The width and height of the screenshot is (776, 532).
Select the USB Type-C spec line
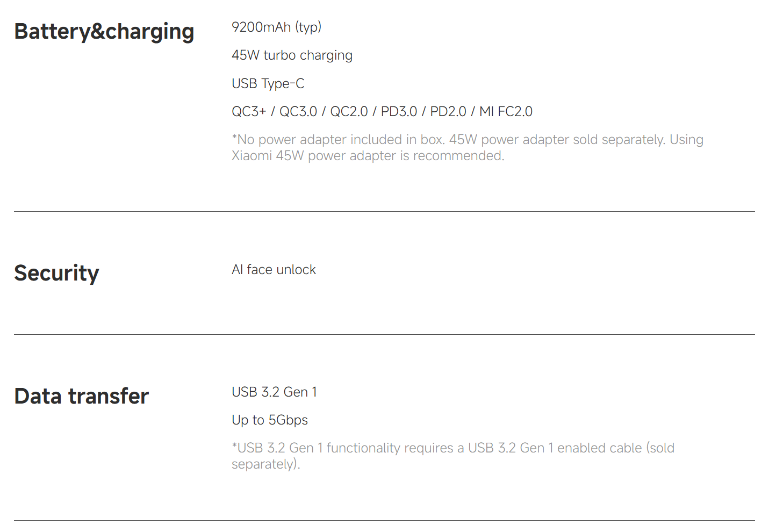[x=268, y=84]
